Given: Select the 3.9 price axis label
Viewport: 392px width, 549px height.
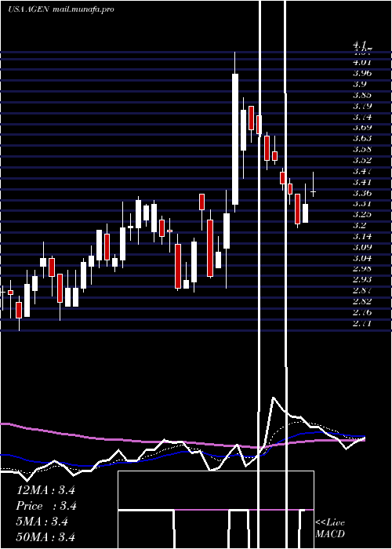Looking at the screenshot, I should coord(360,85).
